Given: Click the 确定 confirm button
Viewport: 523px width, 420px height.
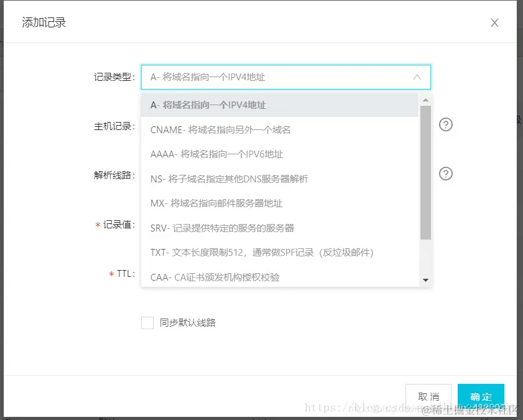Looking at the screenshot, I should coord(481,396).
